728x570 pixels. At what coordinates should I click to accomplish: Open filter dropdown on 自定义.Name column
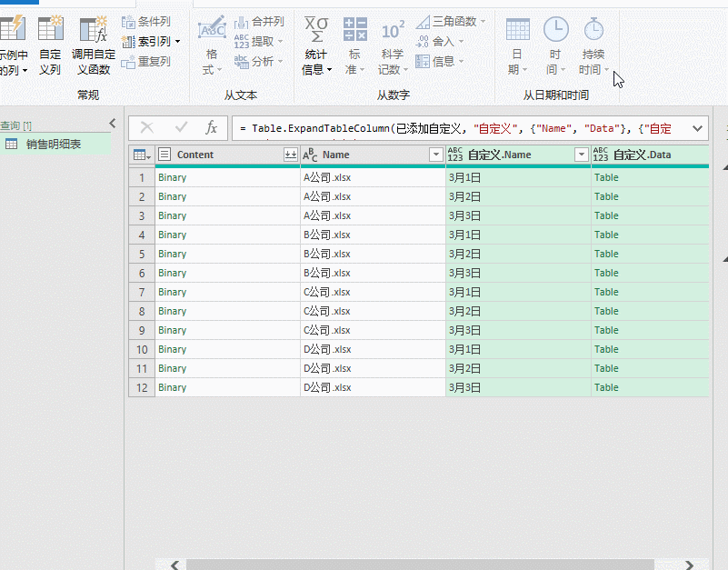(582, 155)
